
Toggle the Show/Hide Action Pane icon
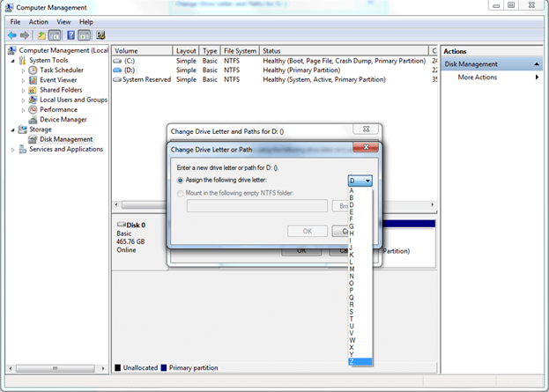coord(84,35)
